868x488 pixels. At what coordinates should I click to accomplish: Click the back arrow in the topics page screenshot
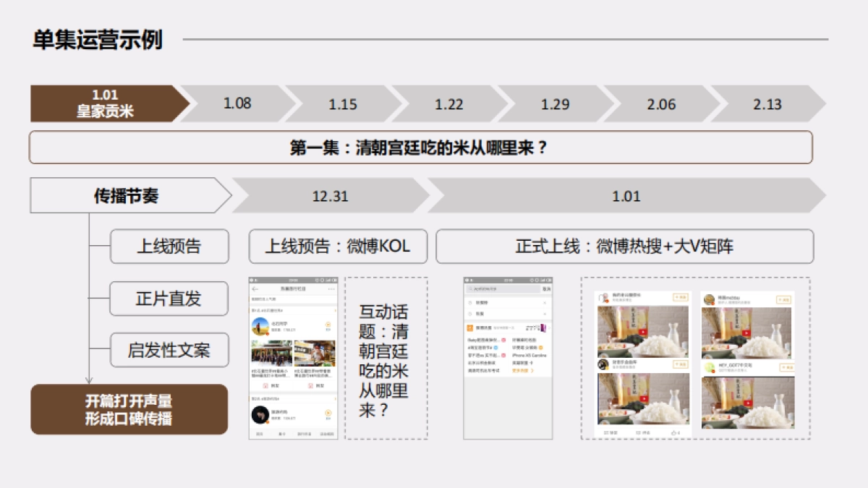[255, 288]
